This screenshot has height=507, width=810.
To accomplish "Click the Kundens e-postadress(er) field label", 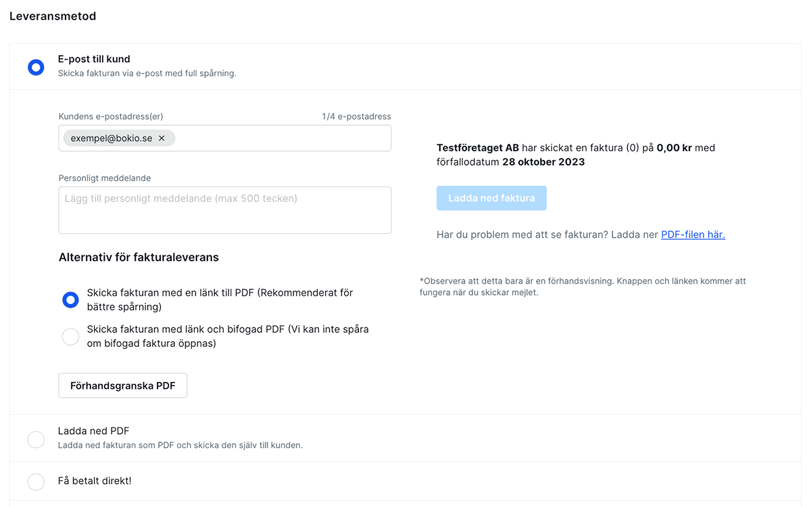I will 110,117.
